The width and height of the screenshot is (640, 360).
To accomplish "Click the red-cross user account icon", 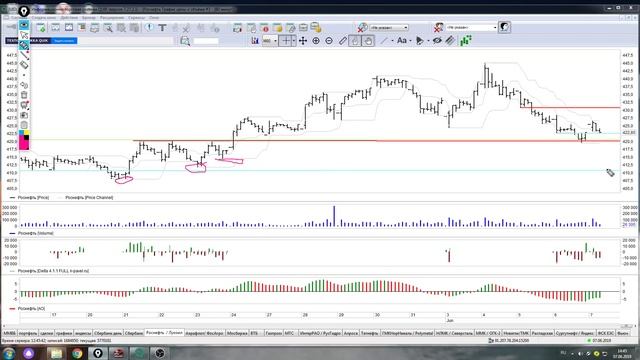I will point(438,27).
